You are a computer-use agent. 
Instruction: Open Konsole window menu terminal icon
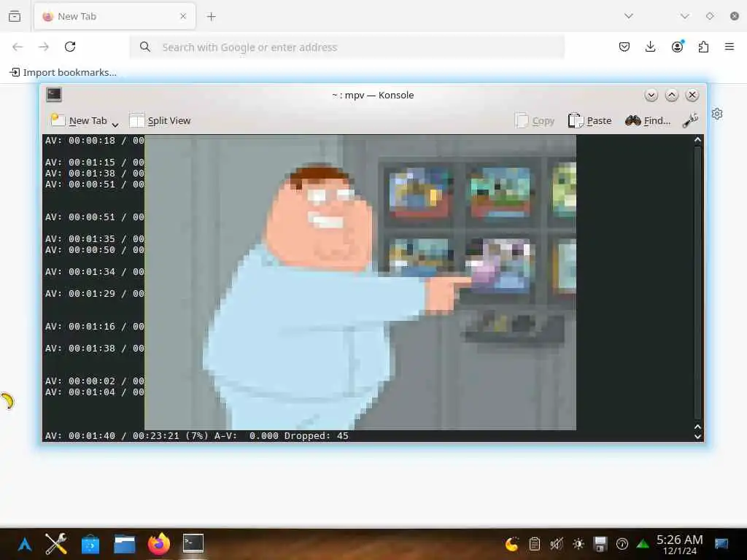click(x=54, y=95)
